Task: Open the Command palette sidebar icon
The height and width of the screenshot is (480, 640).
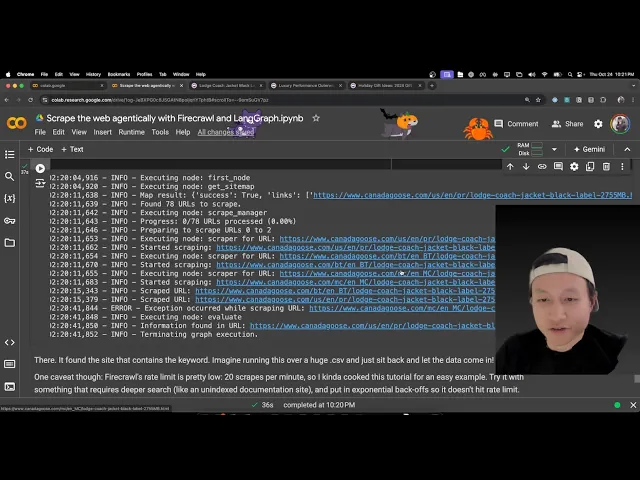Action: tap(10, 364)
